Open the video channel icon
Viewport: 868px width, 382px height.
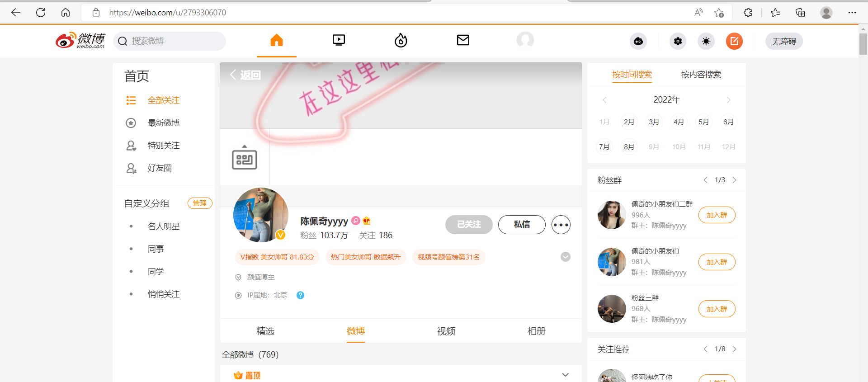pyautogui.click(x=339, y=41)
